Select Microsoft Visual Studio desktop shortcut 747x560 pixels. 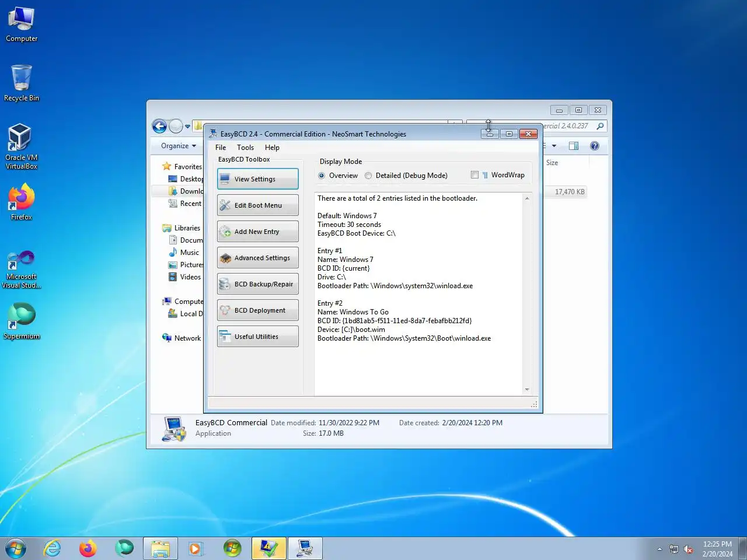tap(22, 269)
